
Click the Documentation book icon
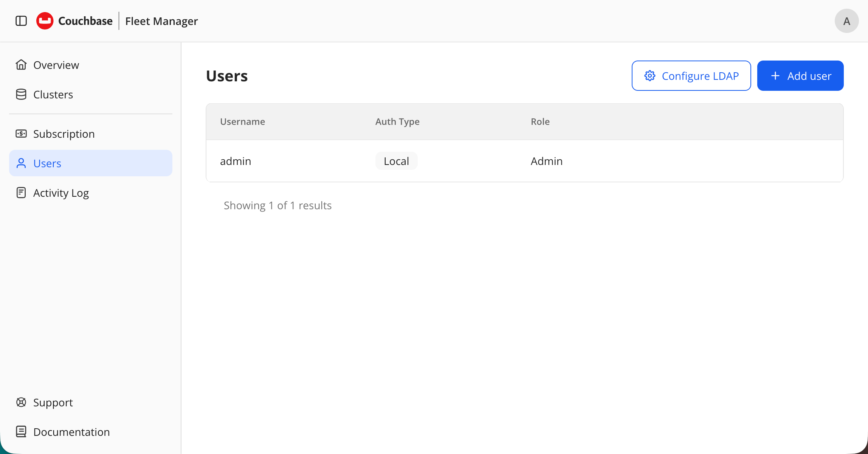pos(21,432)
